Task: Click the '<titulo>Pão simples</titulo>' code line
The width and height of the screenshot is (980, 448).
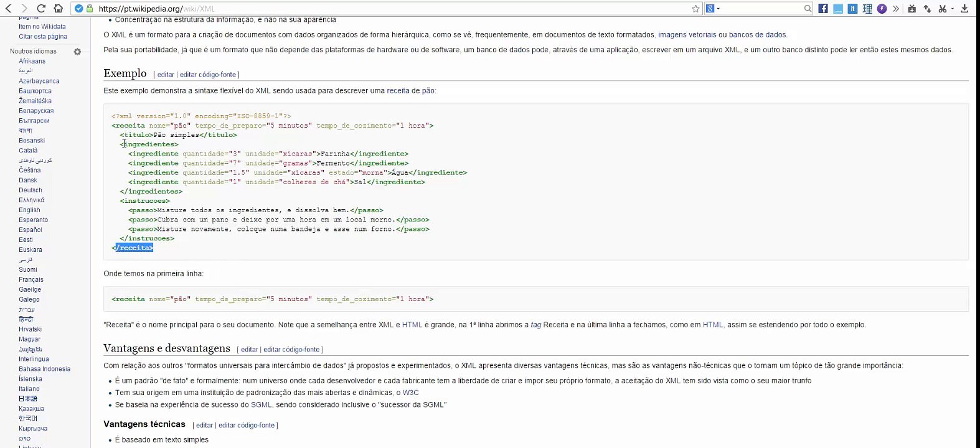Action: point(178,135)
